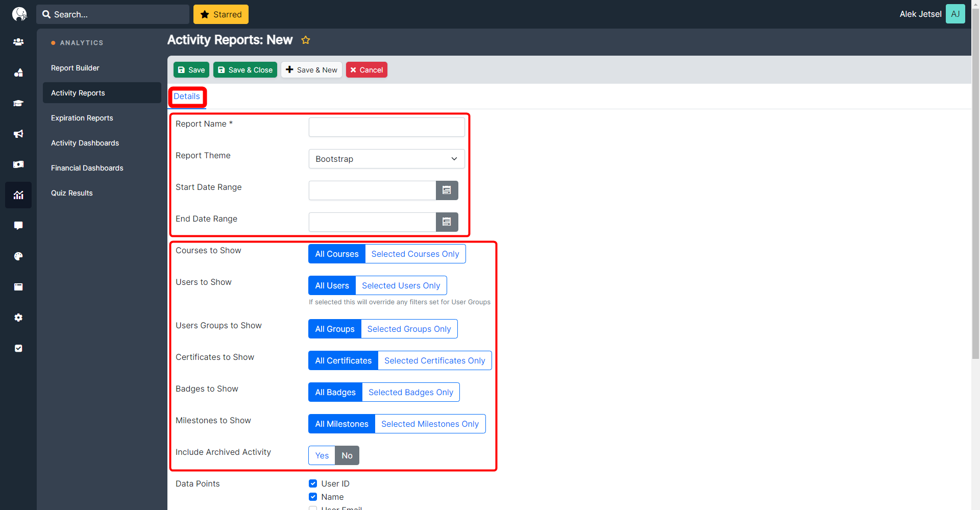Select the graduation cap Courses icon
This screenshot has height=510, width=980.
18,103
